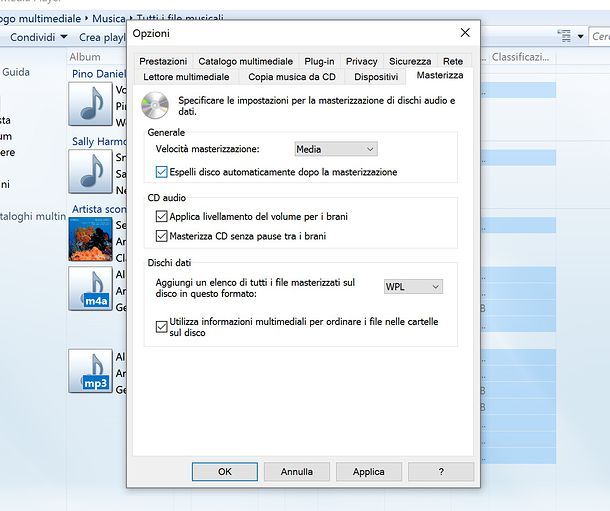Click Guida in the left pane

point(16,72)
